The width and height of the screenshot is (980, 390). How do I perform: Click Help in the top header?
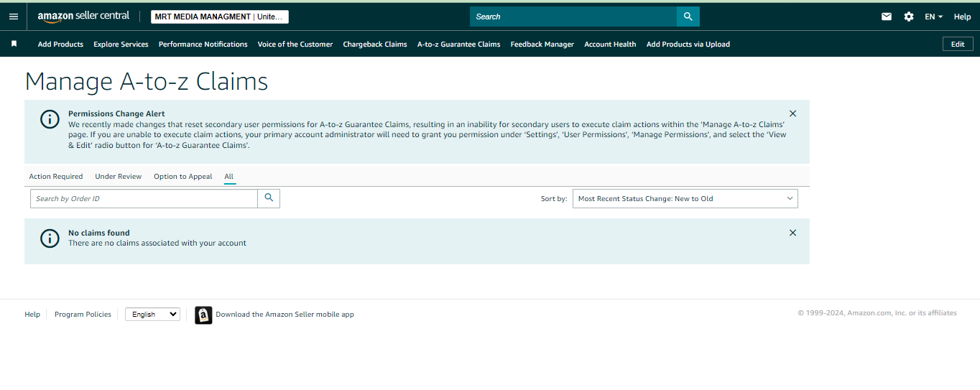click(x=962, y=17)
